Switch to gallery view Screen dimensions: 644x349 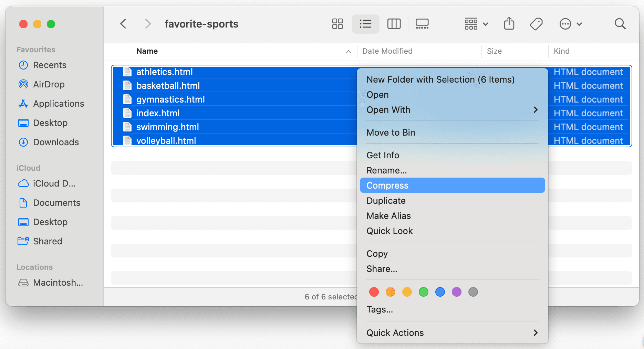click(422, 24)
